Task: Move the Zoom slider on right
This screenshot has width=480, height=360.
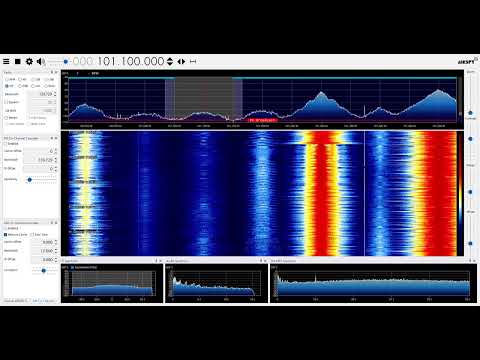Action: click(470, 113)
